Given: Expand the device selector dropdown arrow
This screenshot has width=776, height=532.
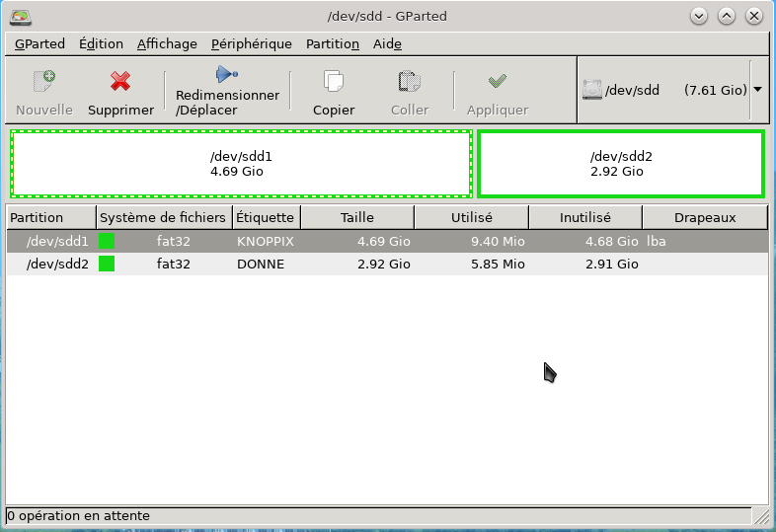Looking at the screenshot, I should tap(757, 90).
